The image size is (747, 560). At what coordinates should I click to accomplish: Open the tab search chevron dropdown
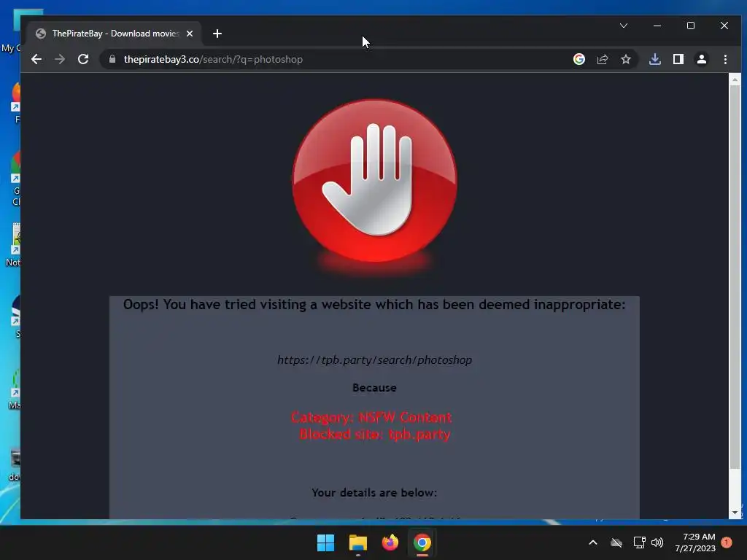tap(624, 26)
